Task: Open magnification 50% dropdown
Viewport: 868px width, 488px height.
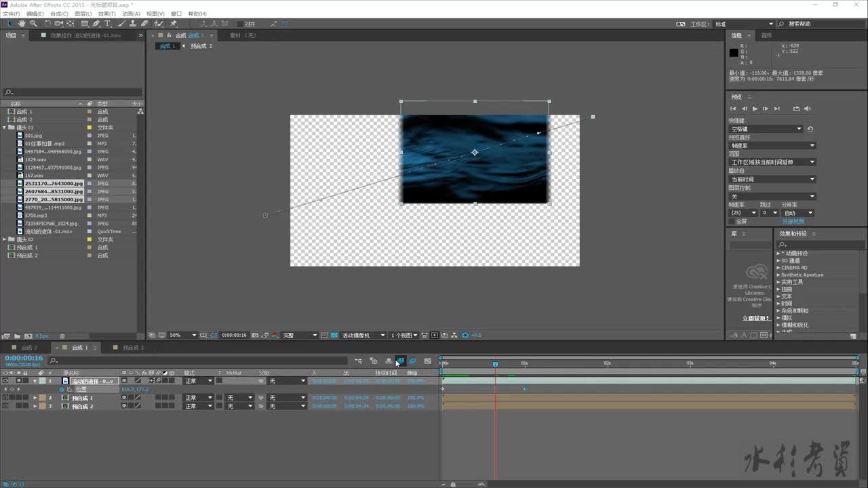Action: point(183,335)
